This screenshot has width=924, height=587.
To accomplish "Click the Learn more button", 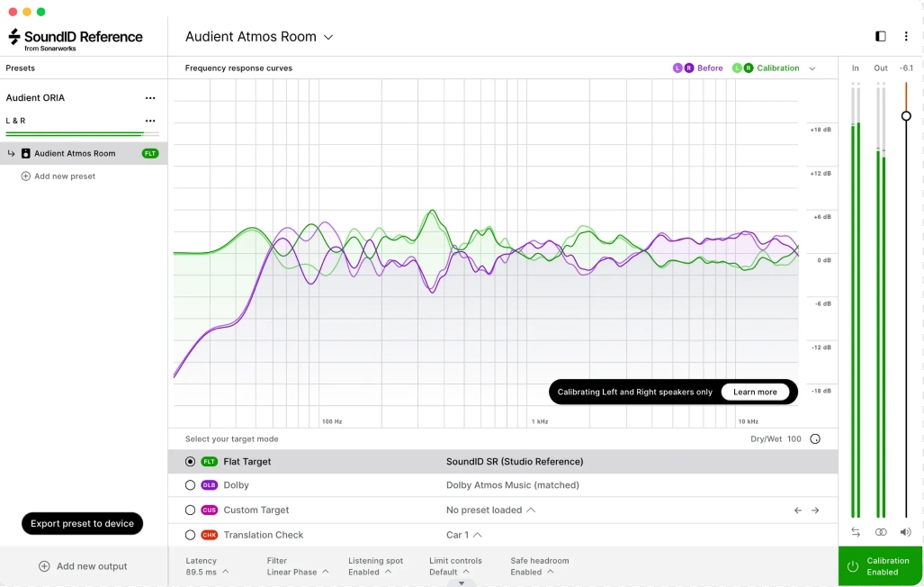I will click(755, 393).
